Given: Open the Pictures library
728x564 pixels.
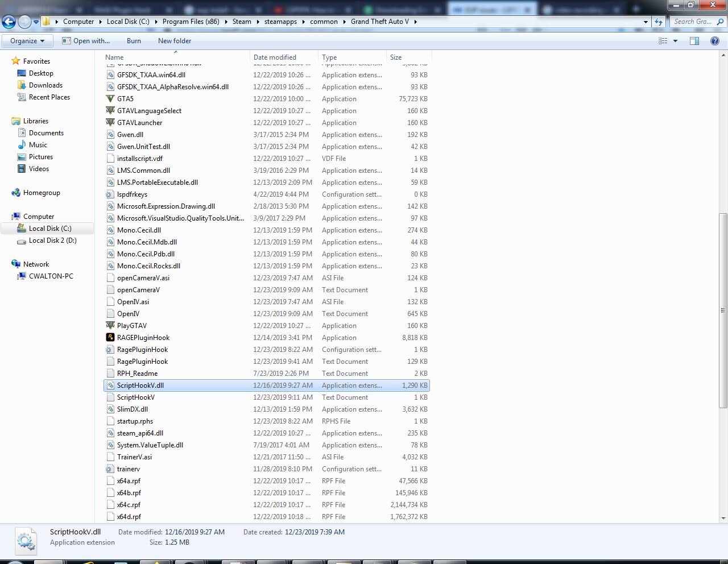Looking at the screenshot, I should [41, 157].
